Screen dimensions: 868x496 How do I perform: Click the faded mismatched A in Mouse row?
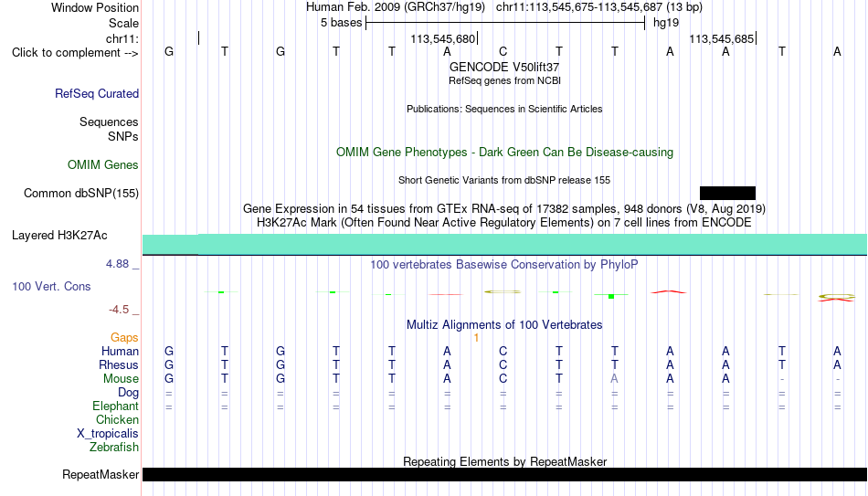point(615,379)
